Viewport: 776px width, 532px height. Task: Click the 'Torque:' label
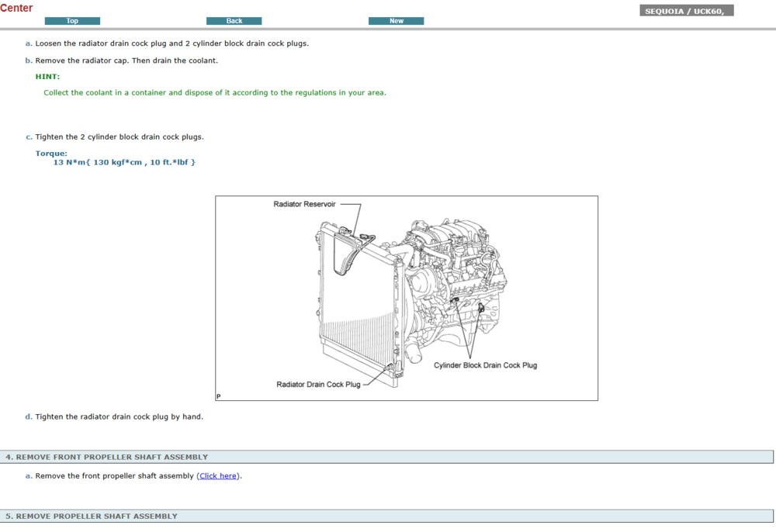pos(51,154)
